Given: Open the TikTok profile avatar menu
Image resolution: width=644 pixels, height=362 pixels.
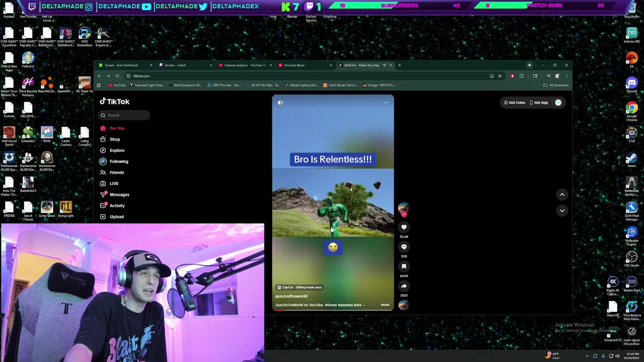Looking at the screenshot, I should (558, 103).
